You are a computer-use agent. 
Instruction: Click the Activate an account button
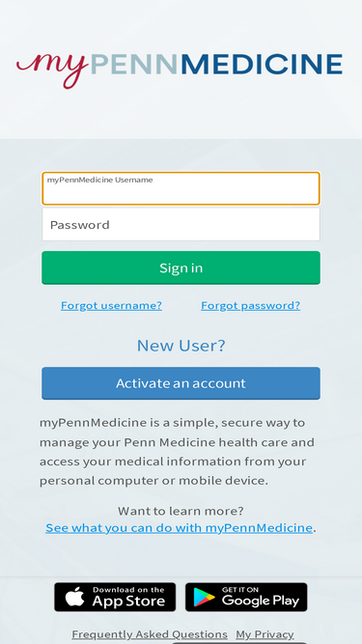coord(181,383)
